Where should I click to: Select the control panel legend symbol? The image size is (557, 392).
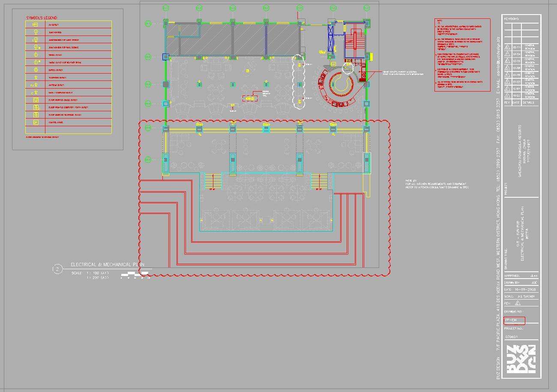36,122
